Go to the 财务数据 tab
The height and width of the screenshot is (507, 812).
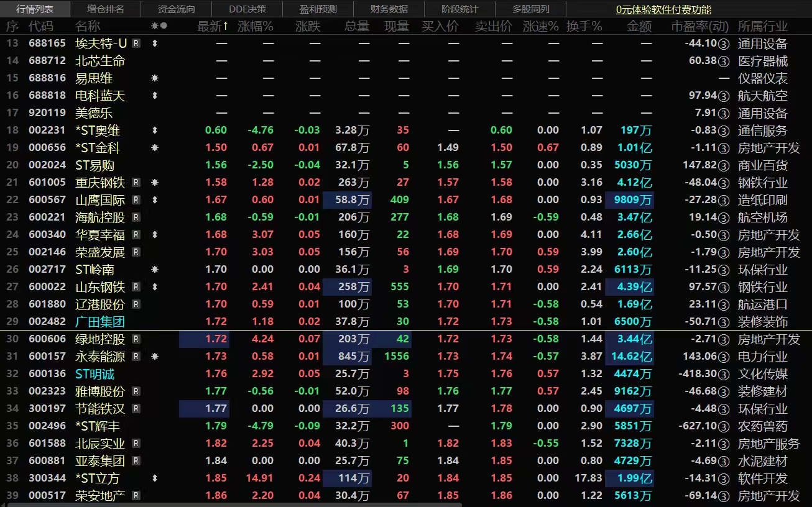389,9
